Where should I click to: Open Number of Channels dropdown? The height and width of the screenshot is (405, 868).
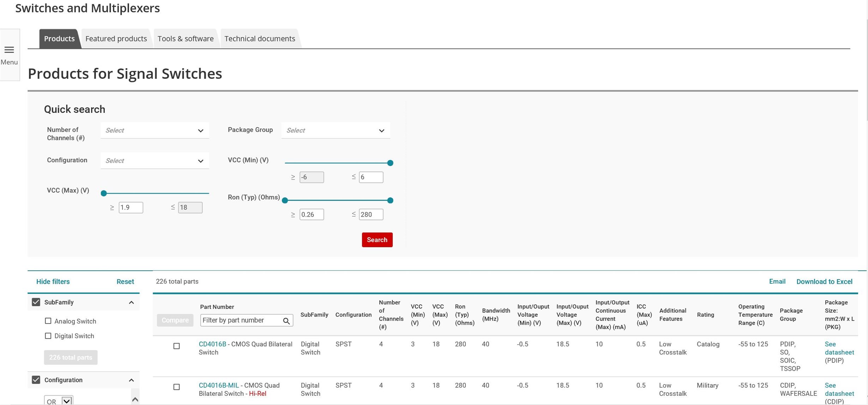(155, 130)
